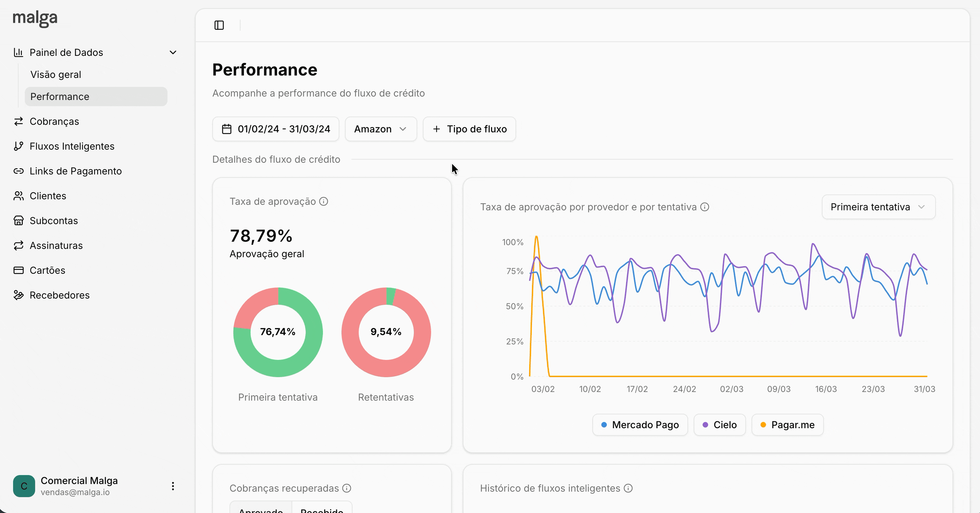The image size is (980, 513).
Task: Click the Clientes people icon
Action: click(x=18, y=195)
